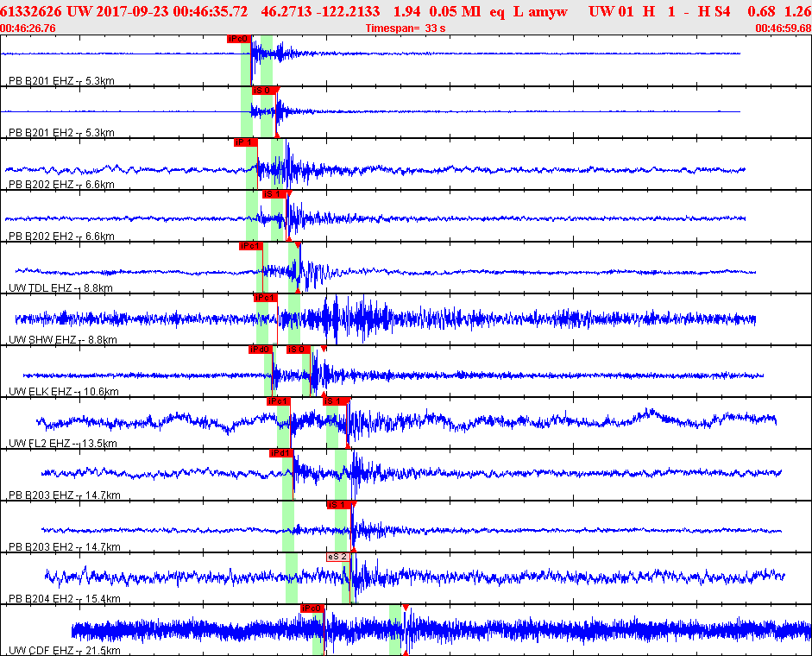Click the iS 1 pick flag on UW FL2 trace
The height and width of the screenshot is (656, 812).
[336, 401]
